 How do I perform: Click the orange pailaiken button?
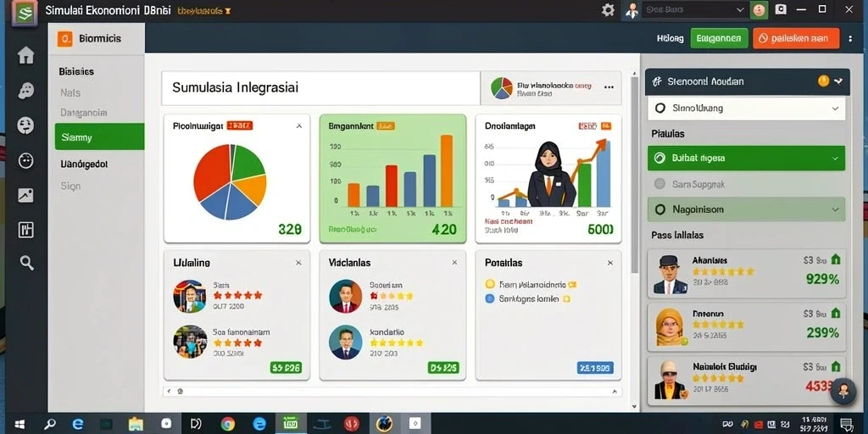click(x=796, y=38)
